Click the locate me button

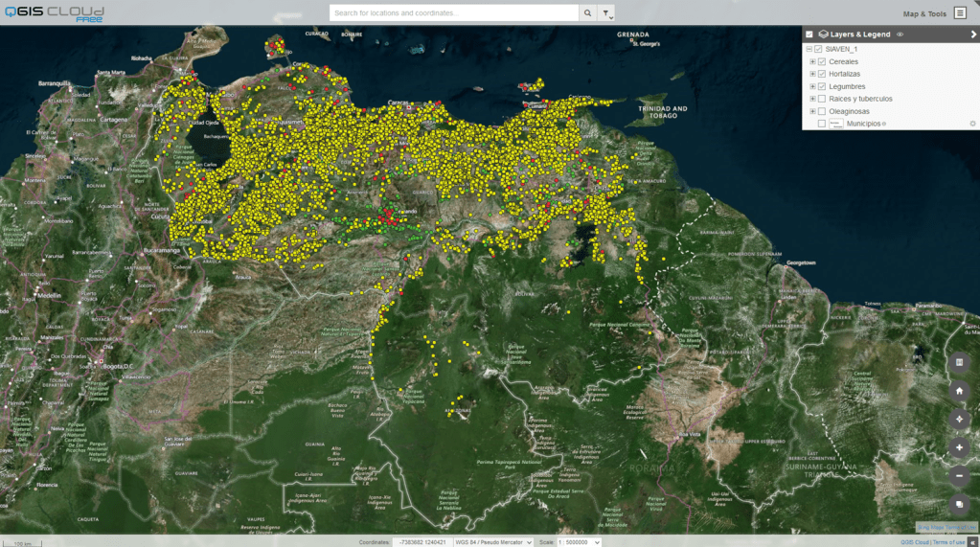point(959,420)
